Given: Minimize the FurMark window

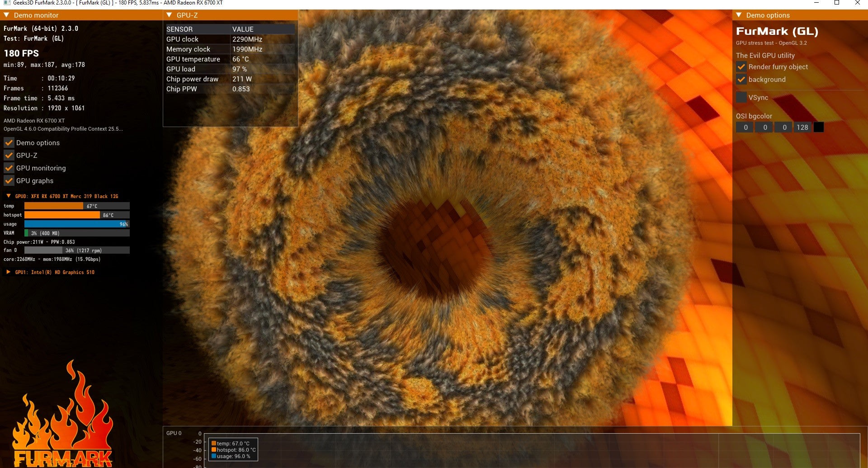Looking at the screenshot, I should [816, 3].
